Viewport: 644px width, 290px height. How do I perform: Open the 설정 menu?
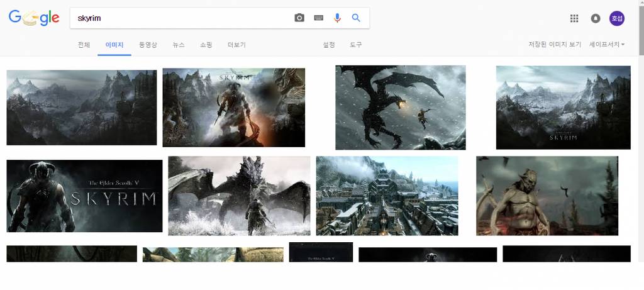[329, 45]
